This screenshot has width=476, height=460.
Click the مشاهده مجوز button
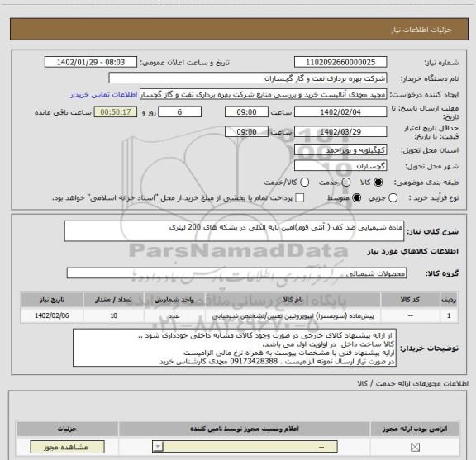point(68,447)
